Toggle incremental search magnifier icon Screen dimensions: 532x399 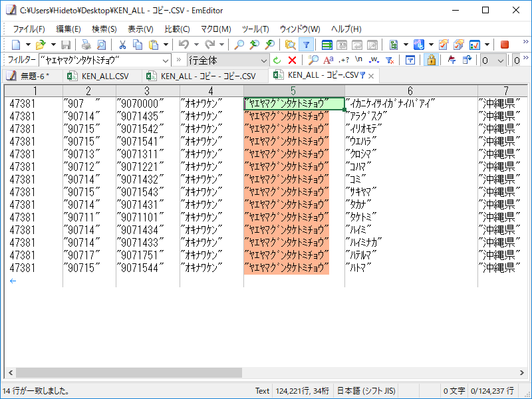click(x=313, y=61)
